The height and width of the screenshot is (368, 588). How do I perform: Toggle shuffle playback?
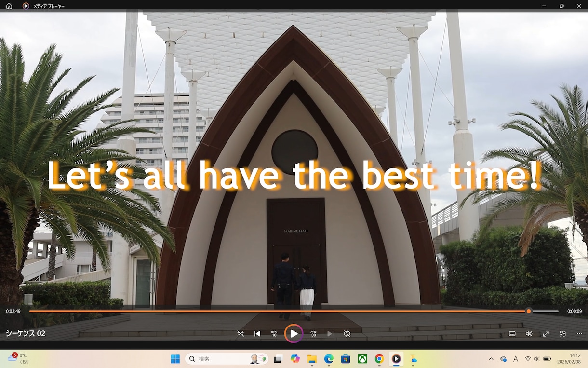241,334
